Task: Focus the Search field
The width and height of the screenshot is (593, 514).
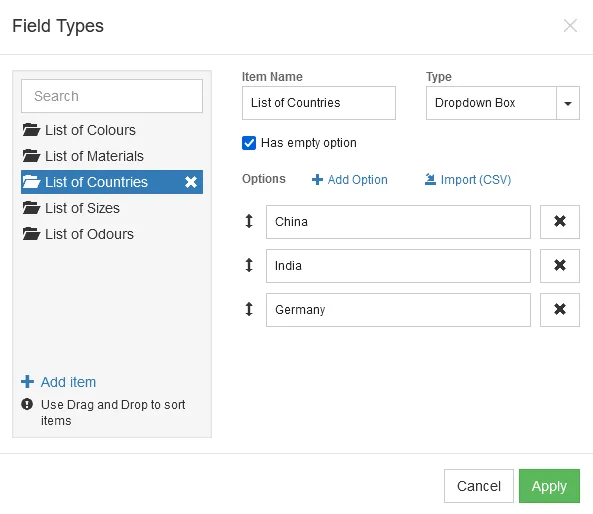Action: [112, 96]
